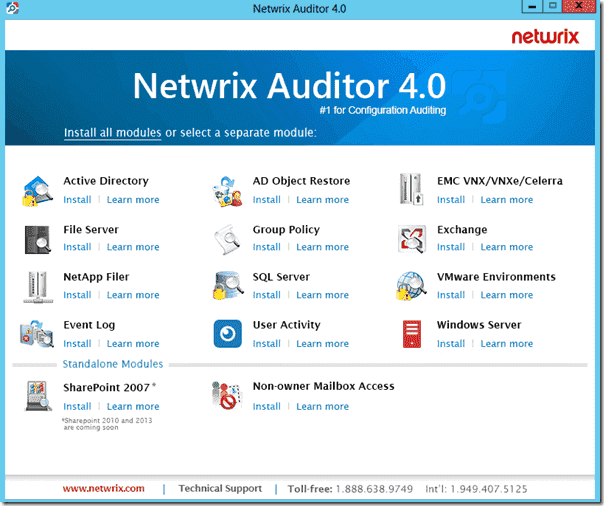Click the Sharepoint 2010 and 2013 footnote
This screenshot has width=604, height=506.
[107, 424]
